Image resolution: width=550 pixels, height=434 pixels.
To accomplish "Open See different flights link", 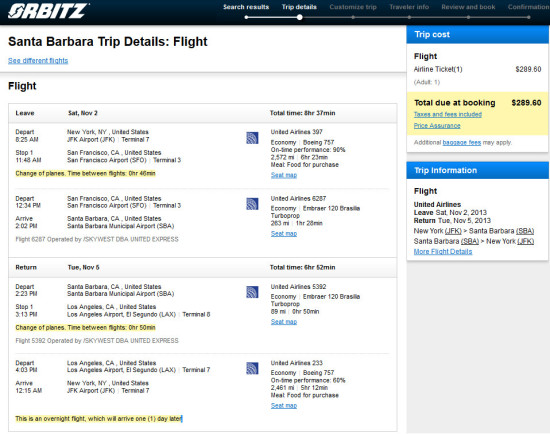I will click(38, 60).
